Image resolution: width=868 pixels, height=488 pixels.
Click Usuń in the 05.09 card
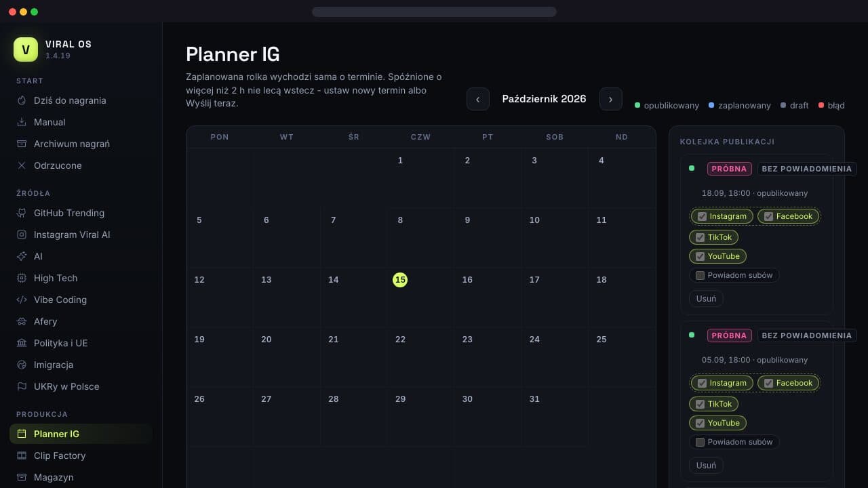point(706,465)
